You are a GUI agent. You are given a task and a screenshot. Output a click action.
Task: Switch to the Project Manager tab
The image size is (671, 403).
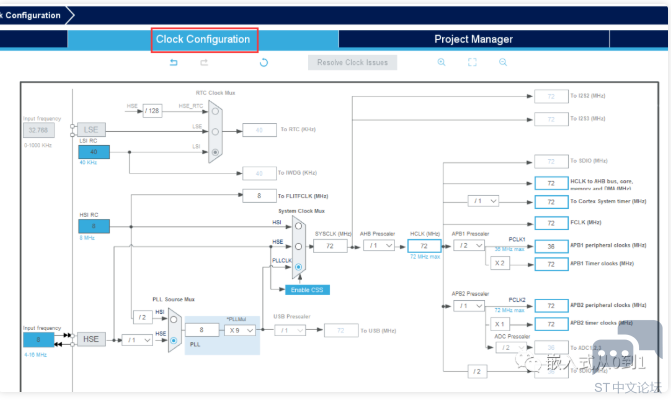pos(473,39)
